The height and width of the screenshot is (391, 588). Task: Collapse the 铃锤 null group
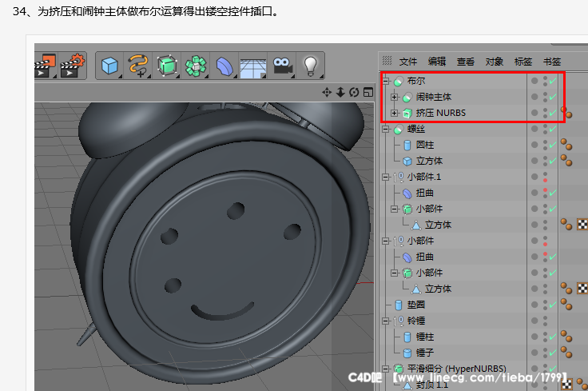coord(386,321)
